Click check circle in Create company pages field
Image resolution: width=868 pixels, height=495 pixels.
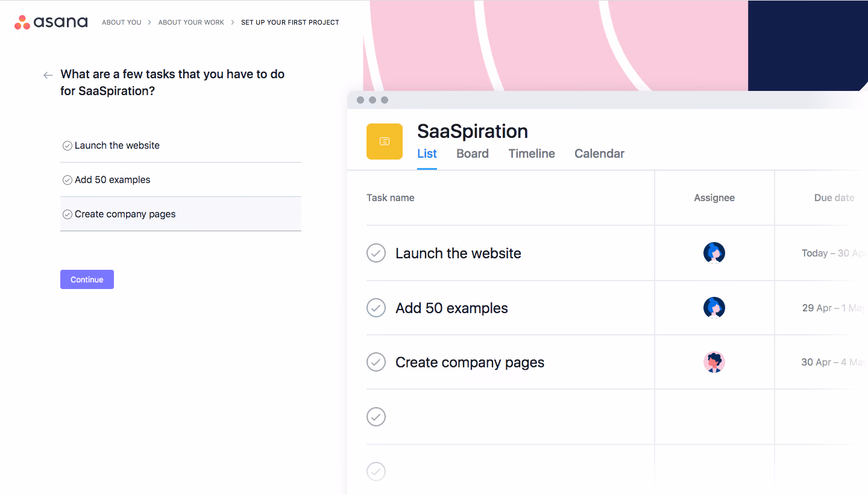click(68, 214)
